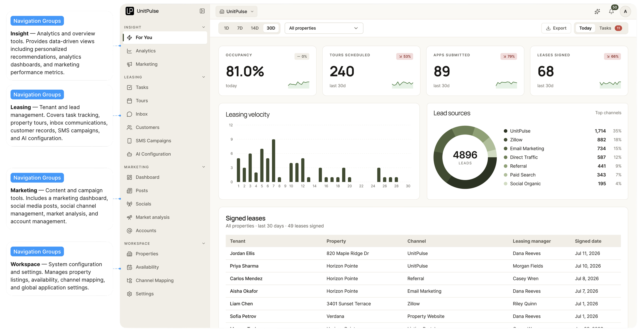Switch to the Today view toggle

coord(585,28)
